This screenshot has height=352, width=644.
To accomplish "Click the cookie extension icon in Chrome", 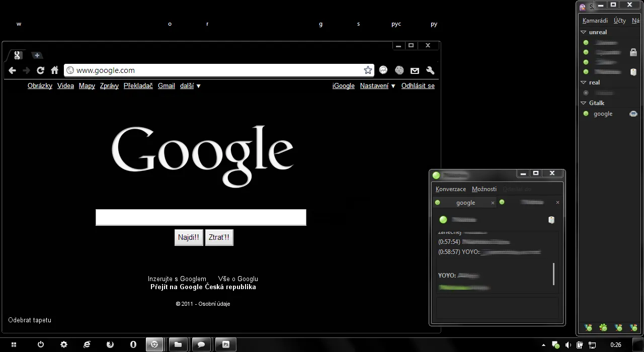I will 399,70.
